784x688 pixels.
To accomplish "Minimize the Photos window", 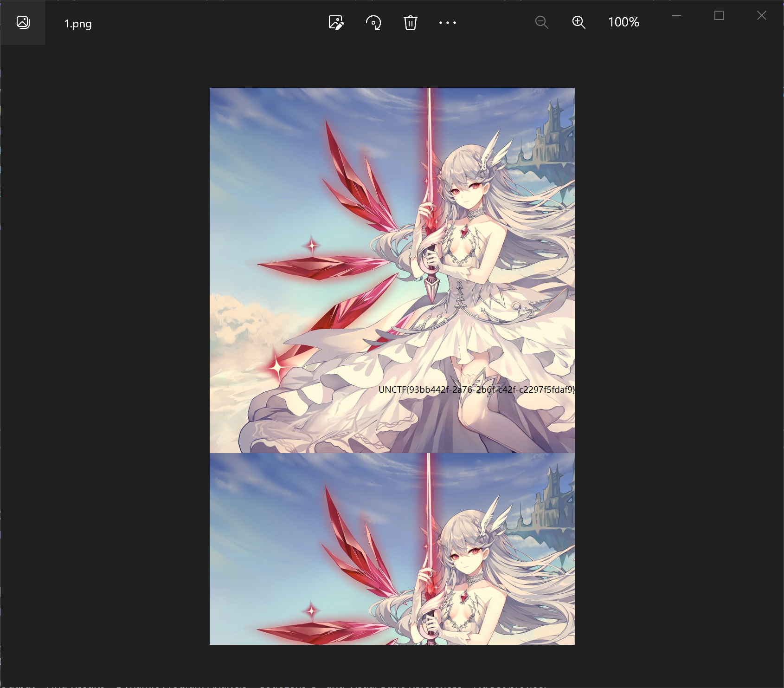I will [676, 16].
